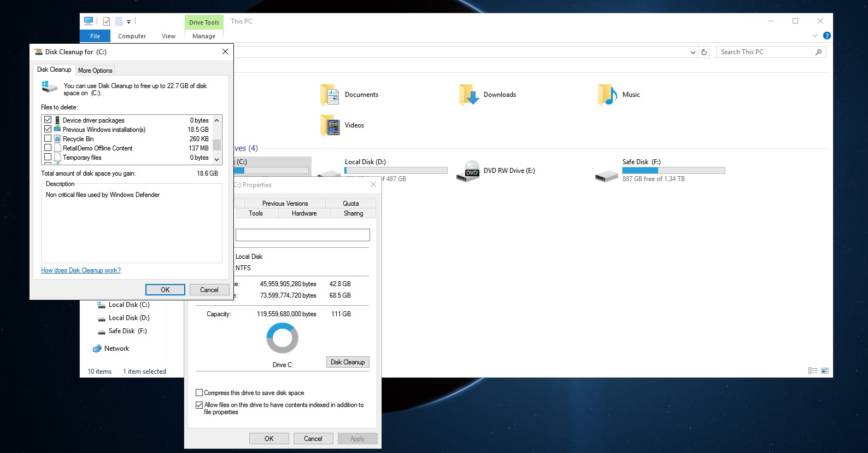Click the This PC icon in Explorer's title bar

click(x=89, y=21)
